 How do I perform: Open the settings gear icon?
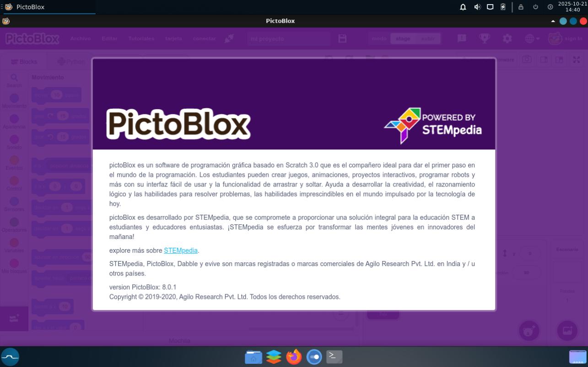coord(507,39)
